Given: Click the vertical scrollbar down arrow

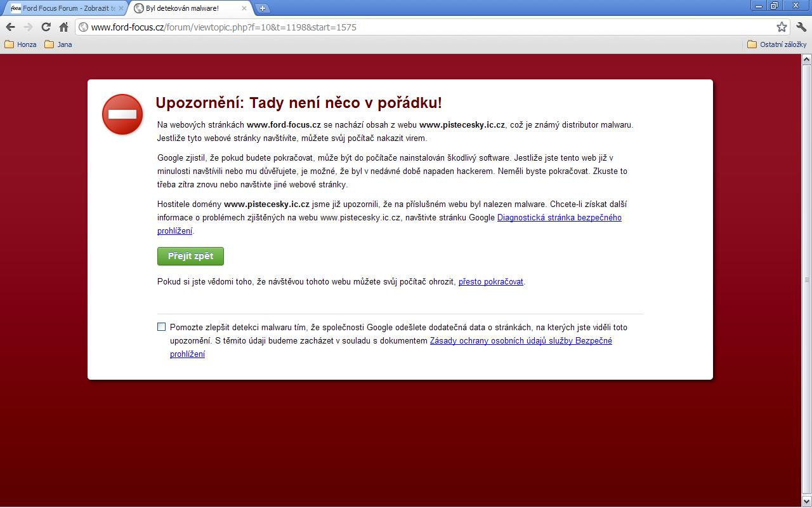Looking at the screenshot, I should click(806, 501).
